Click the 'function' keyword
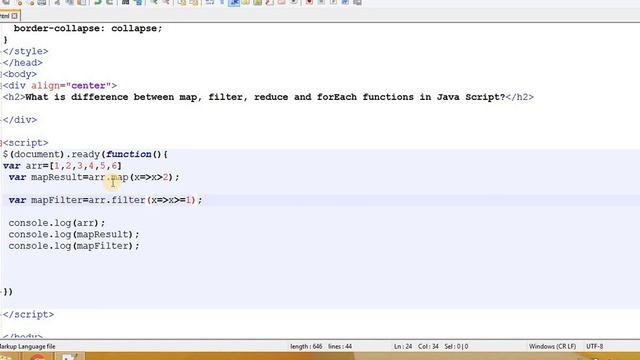The image size is (640, 360). [x=129, y=154]
